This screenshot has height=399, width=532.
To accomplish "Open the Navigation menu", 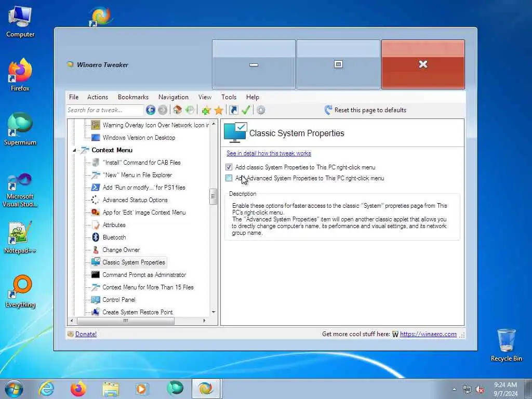I will [174, 97].
